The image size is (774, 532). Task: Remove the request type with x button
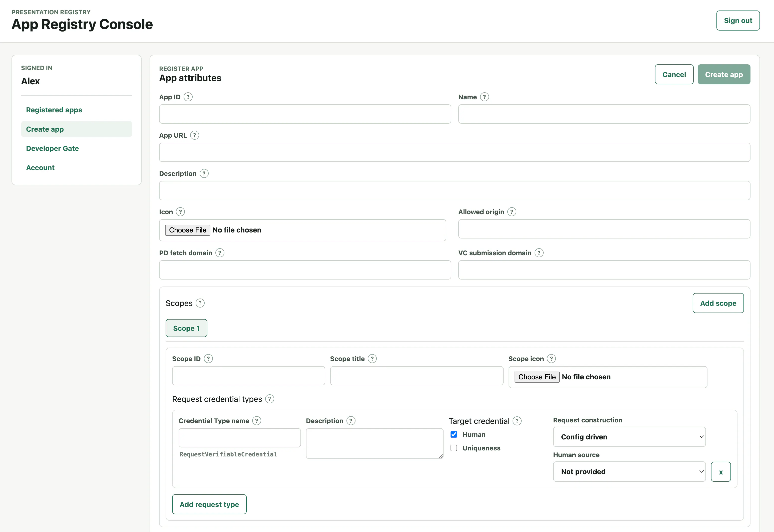(x=721, y=472)
